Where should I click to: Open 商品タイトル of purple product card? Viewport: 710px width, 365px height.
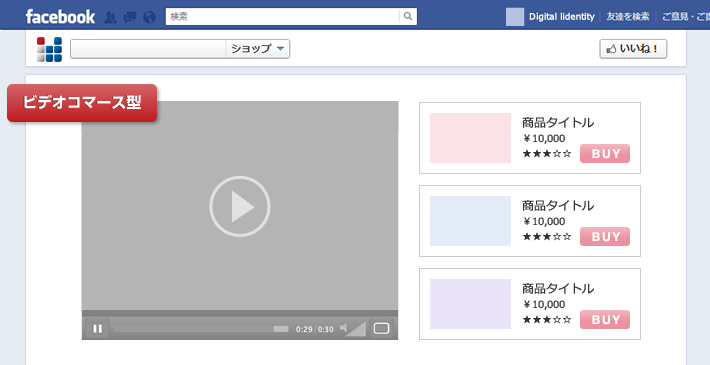tap(558, 288)
